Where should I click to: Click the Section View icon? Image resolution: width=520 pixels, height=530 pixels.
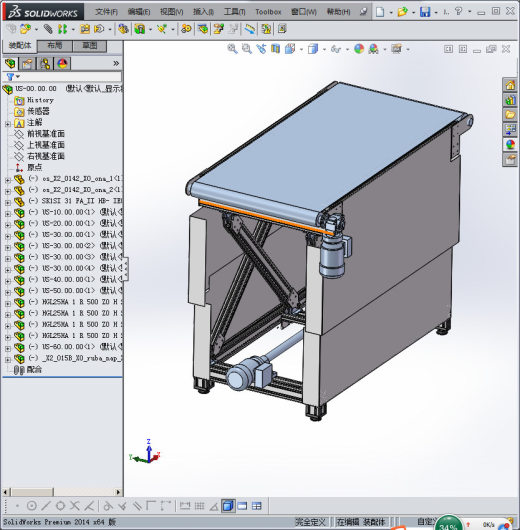276,49
